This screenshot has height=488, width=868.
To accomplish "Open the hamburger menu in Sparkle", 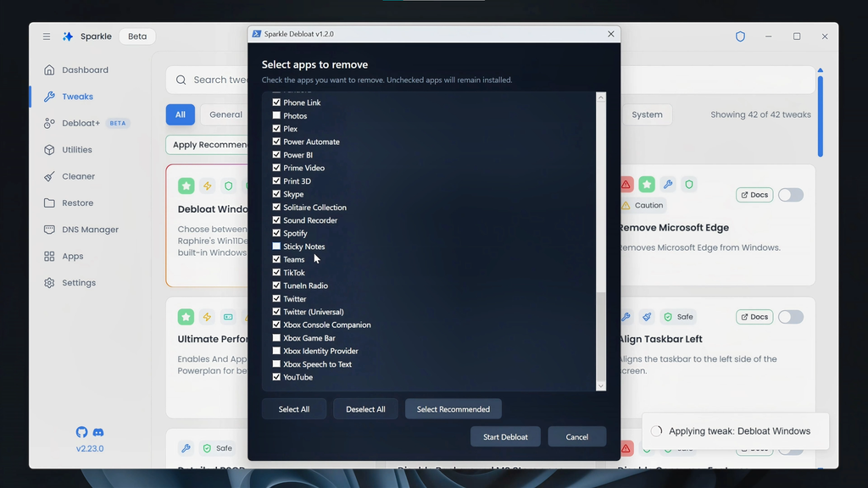I will [47, 36].
